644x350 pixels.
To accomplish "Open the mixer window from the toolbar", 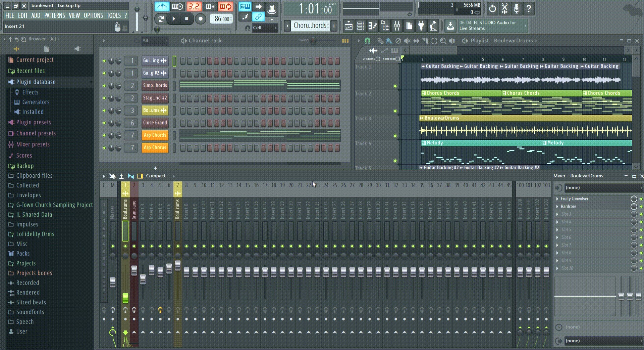I will coord(397,26).
